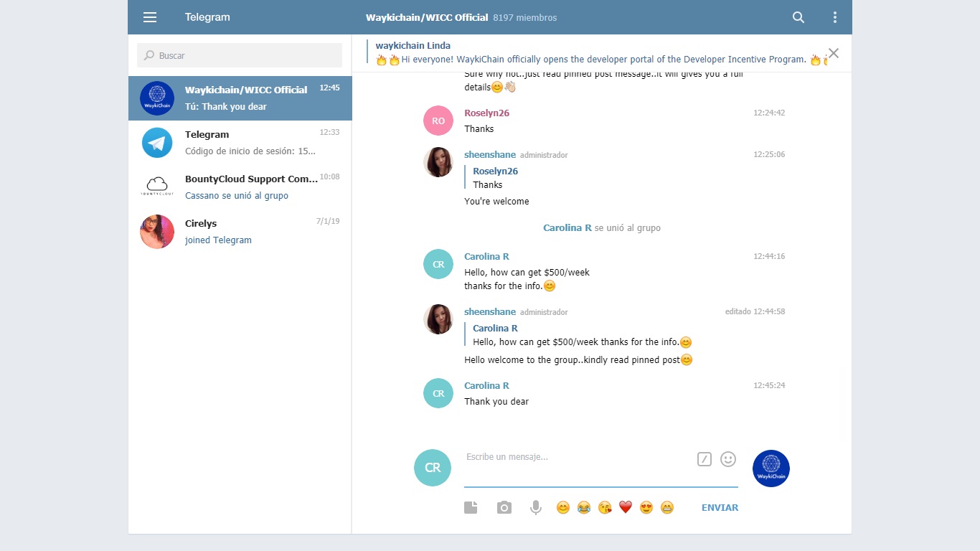Attach a photo using the camera icon
This screenshot has width=980, height=551.
[x=504, y=508]
